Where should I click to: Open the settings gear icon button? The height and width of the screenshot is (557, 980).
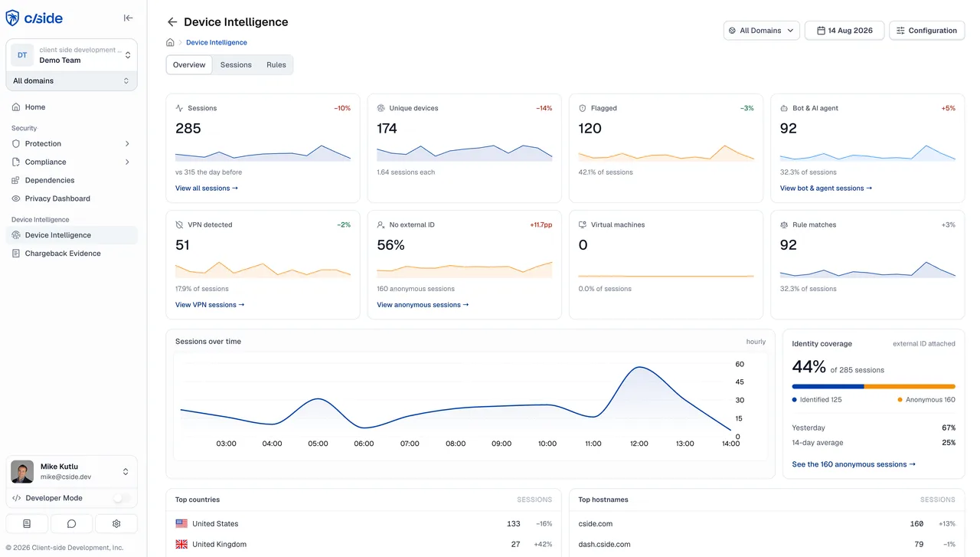click(x=116, y=524)
